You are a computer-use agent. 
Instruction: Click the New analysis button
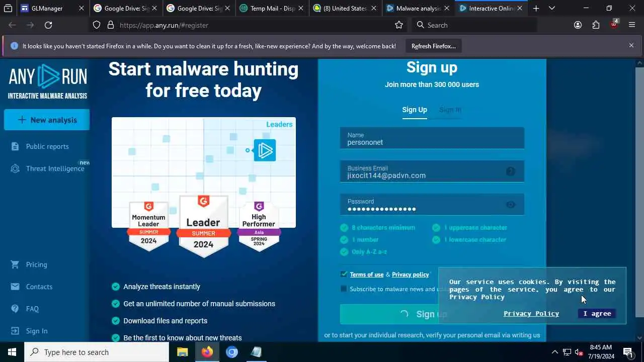tap(47, 120)
